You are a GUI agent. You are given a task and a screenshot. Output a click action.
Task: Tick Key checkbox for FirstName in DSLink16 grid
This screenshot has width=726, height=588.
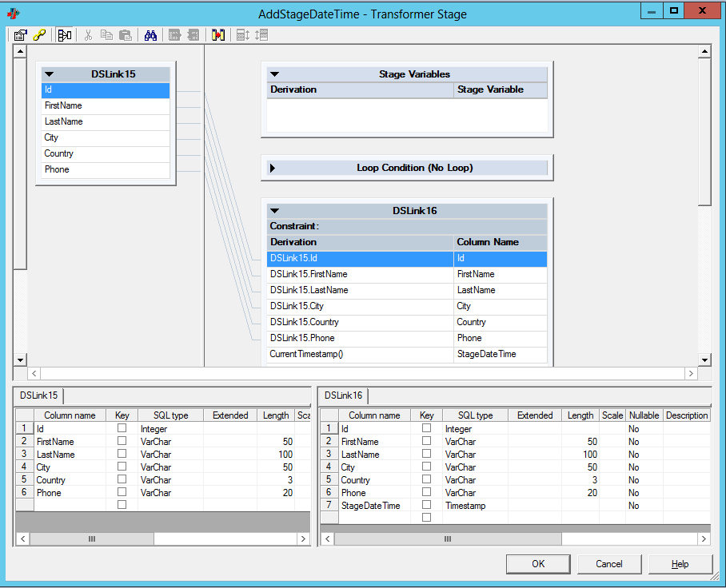(426, 441)
